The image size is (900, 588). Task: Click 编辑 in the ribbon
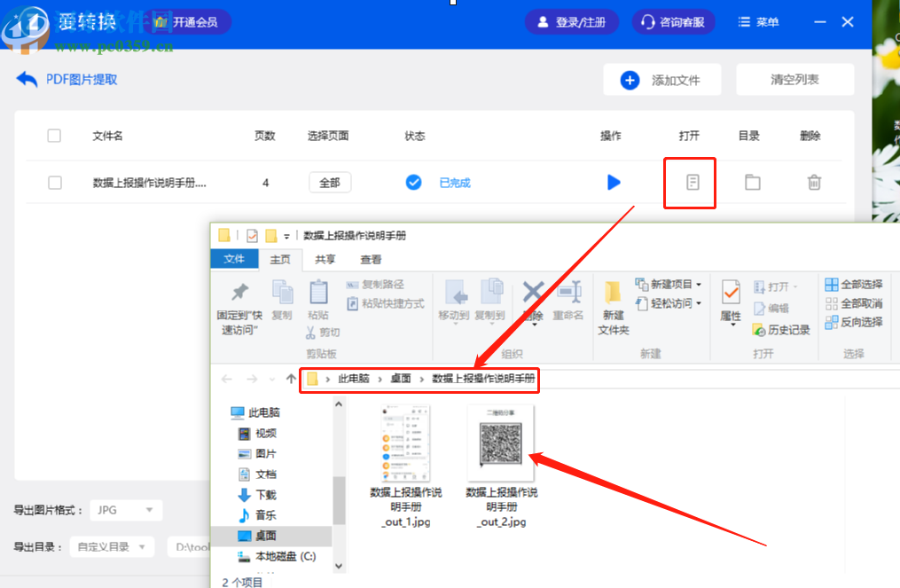(x=771, y=309)
